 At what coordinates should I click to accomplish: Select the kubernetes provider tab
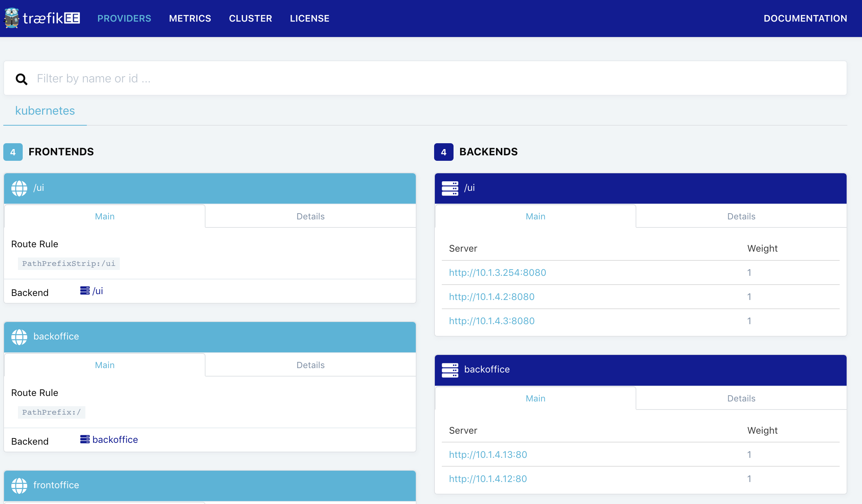pos(45,111)
